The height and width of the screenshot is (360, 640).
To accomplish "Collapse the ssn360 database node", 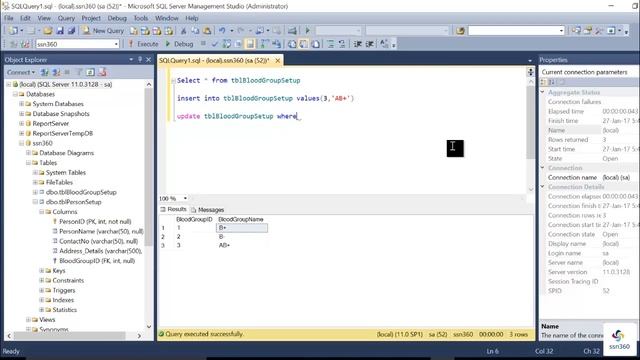I will 22,143.
